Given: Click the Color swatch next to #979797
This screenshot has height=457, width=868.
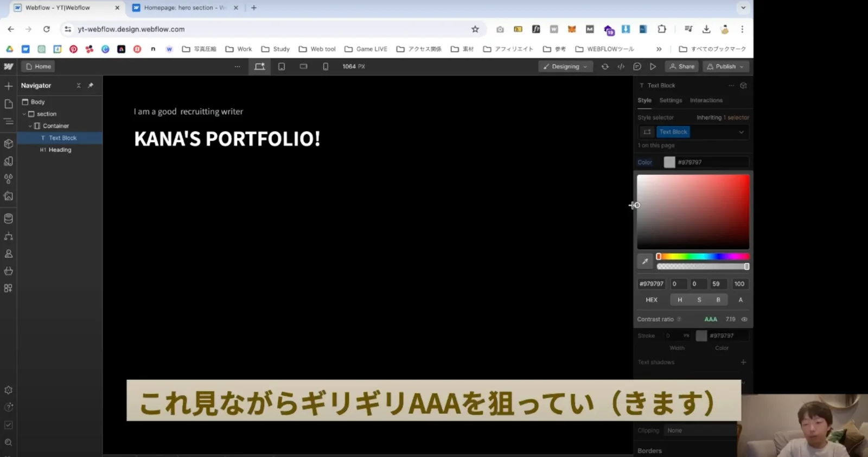Looking at the screenshot, I should (x=669, y=162).
